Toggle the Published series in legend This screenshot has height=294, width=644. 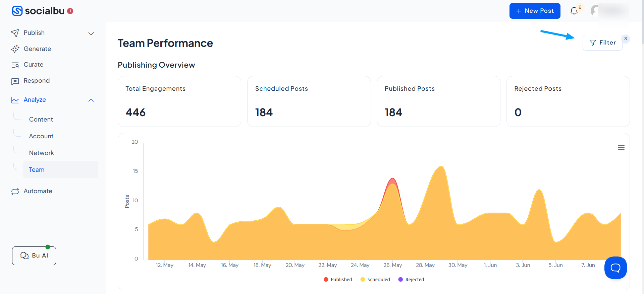tap(338, 280)
